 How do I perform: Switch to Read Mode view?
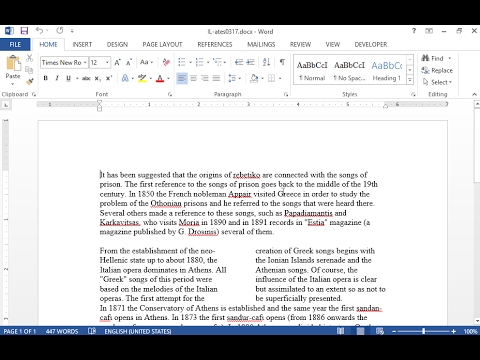(340, 331)
